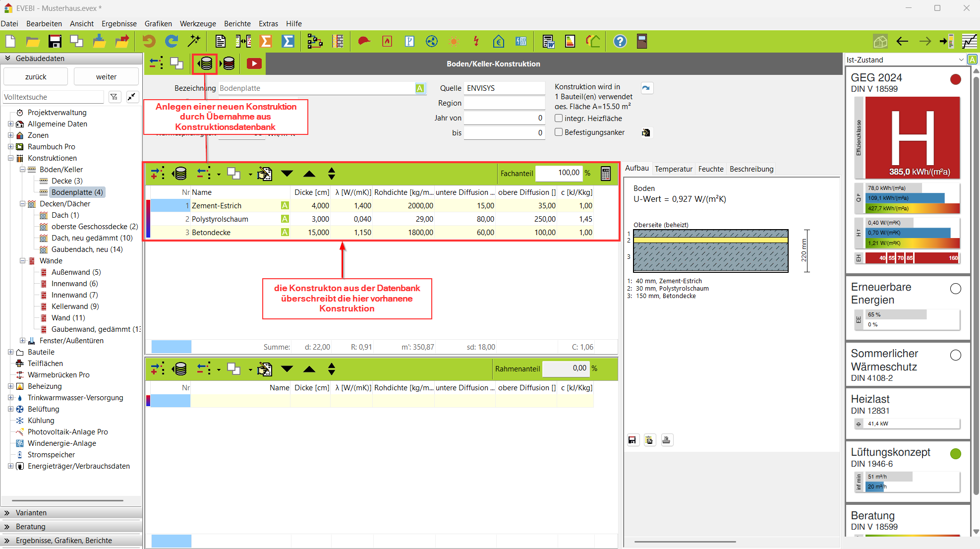Open calculator next to Fachanteil field
The image size is (980, 549).
pyautogui.click(x=606, y=174)
